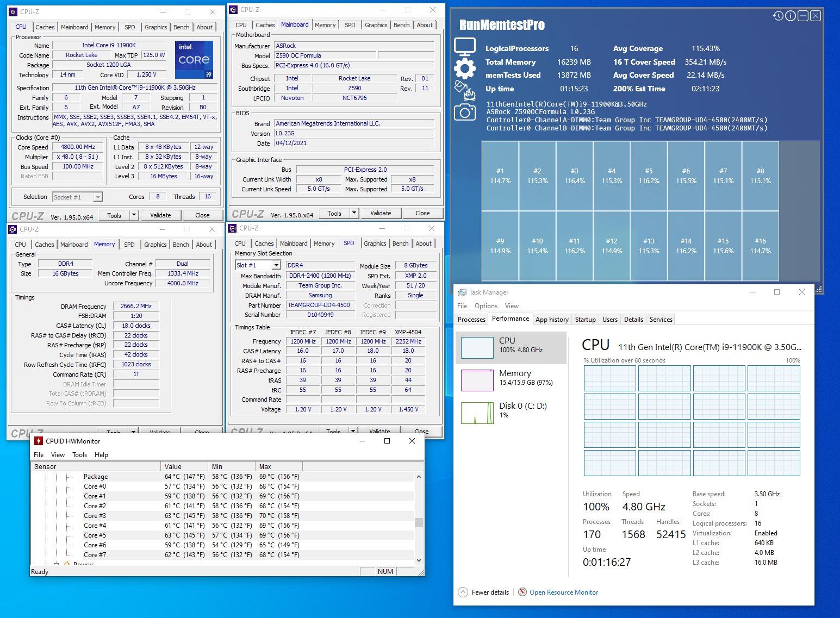Click Validate in the CPU-Z window showing the CPU tab

[160, 215]
